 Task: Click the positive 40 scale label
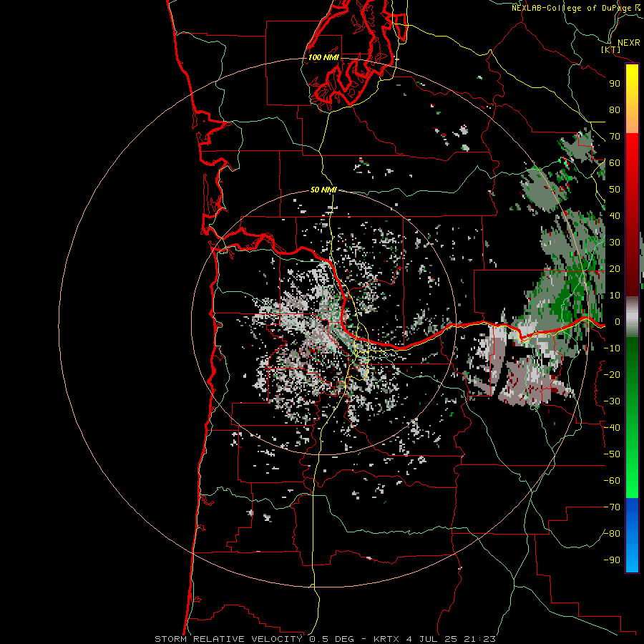[x=615, y=215]
